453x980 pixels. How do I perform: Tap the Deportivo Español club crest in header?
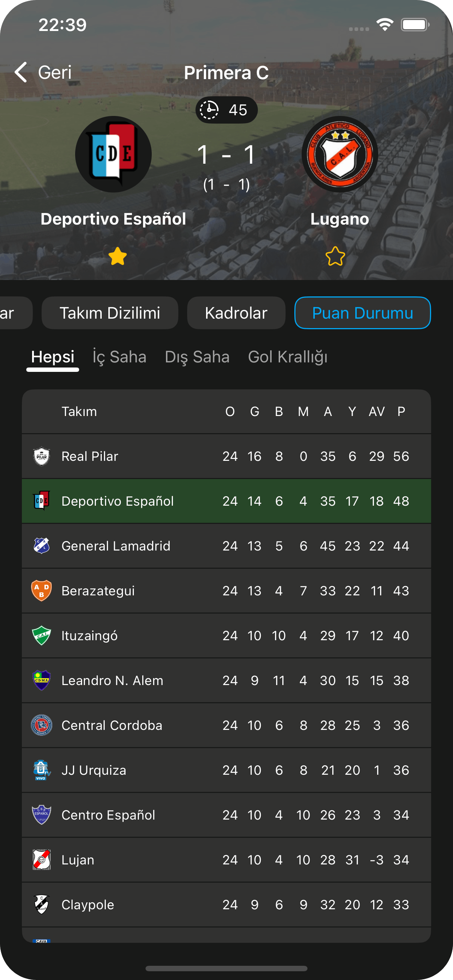[113, 154]
